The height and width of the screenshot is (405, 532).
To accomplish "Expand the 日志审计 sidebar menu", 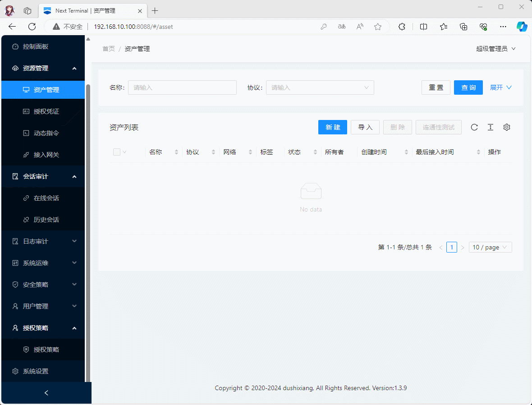I will click(x=43, y=241).
